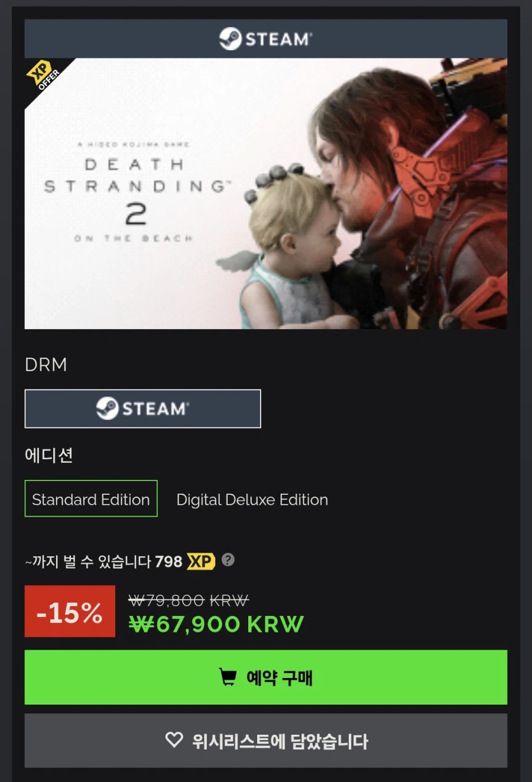Open the question mark help tooltip
The image size is (532, 782).
point(228,560)
